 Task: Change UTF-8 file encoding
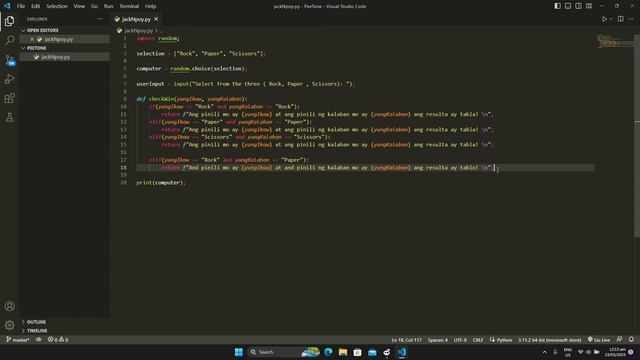coord(460,340)
